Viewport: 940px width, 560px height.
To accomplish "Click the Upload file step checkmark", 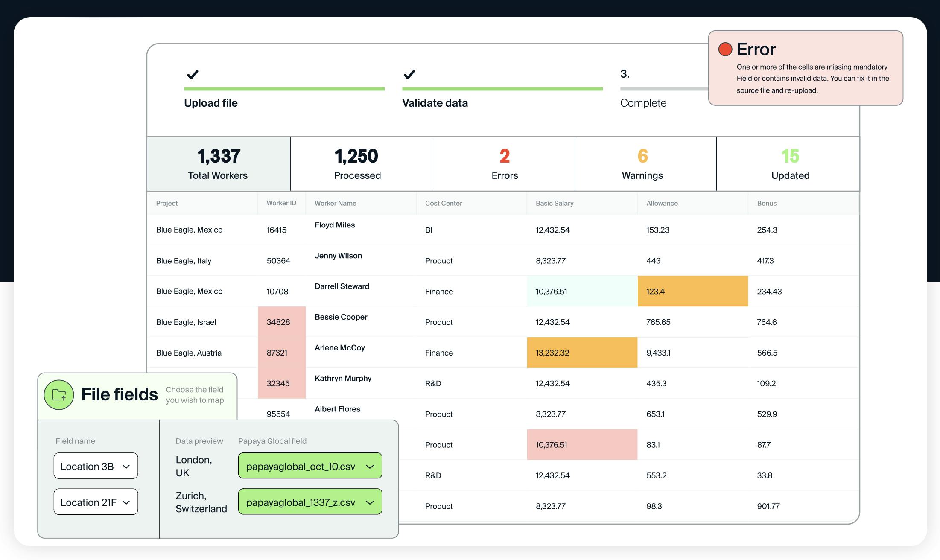I will click(193, 75).
